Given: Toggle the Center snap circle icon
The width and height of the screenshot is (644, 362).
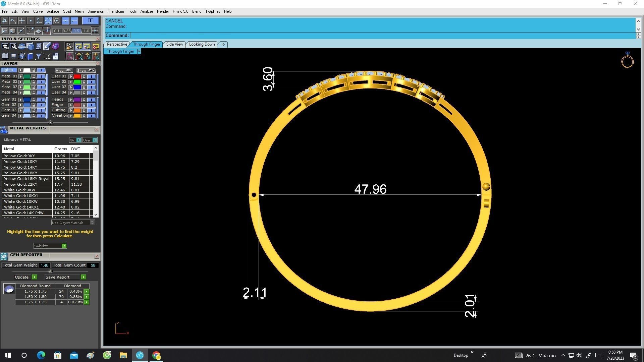Looking at the screenshot, I should [x=57, y=21].
